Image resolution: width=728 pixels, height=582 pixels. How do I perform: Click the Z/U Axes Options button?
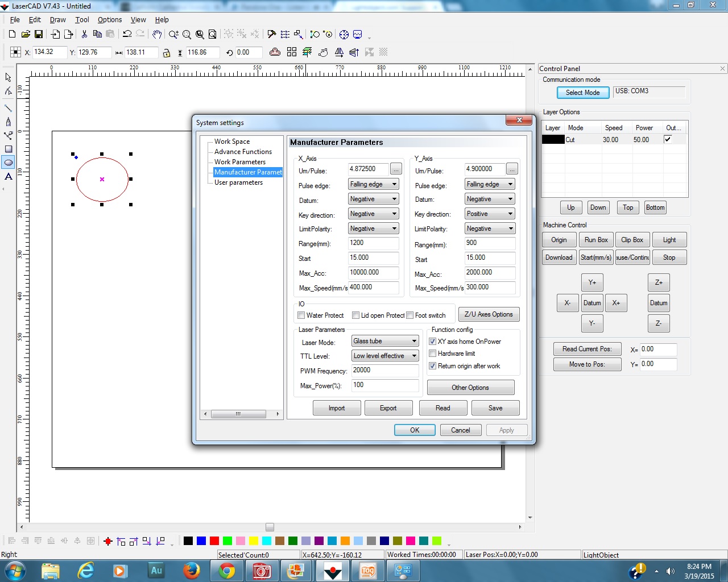(x=488, y=314)
